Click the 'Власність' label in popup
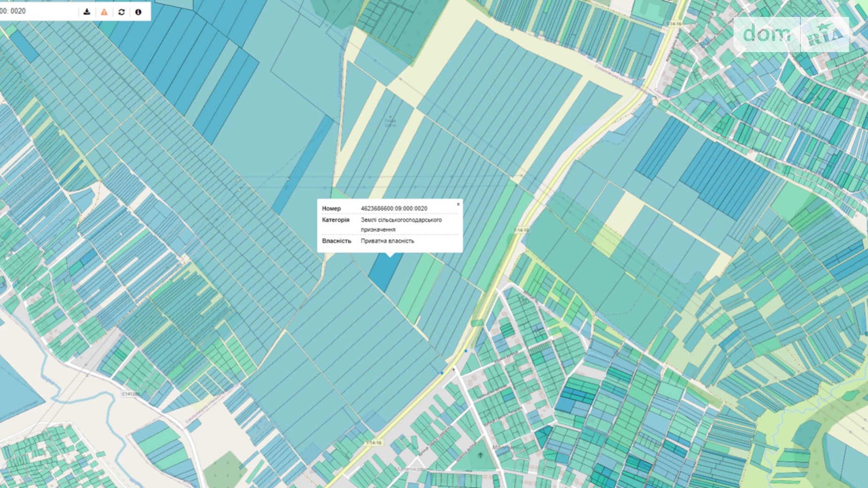The width and height of the screenshot is (868, 488). pos(336,241)
